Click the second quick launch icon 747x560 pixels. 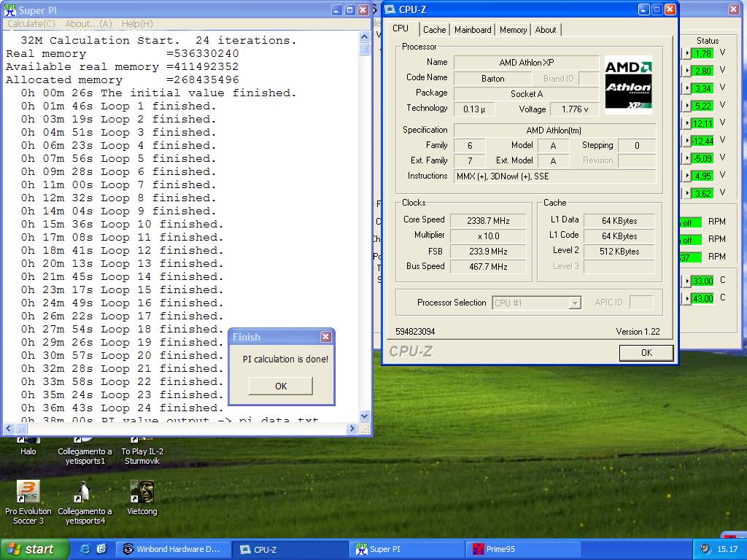101,549
